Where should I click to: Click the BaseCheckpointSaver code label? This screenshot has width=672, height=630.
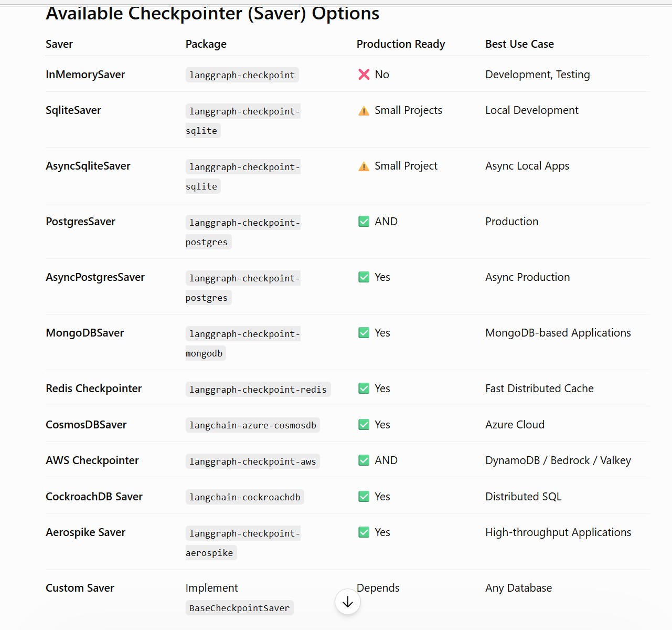click(x=240, y=608)
